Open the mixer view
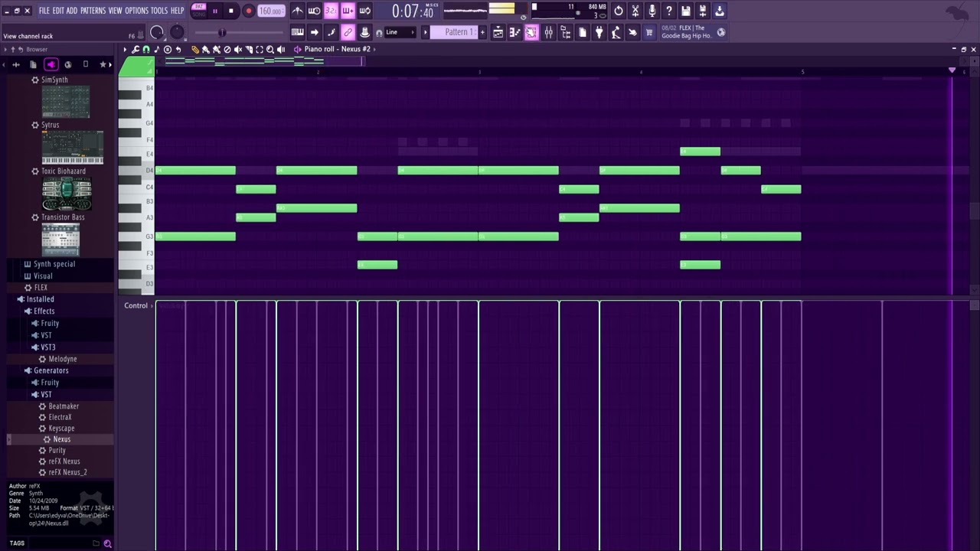Viewport: 980px width, 551px height. coord(548,32)
